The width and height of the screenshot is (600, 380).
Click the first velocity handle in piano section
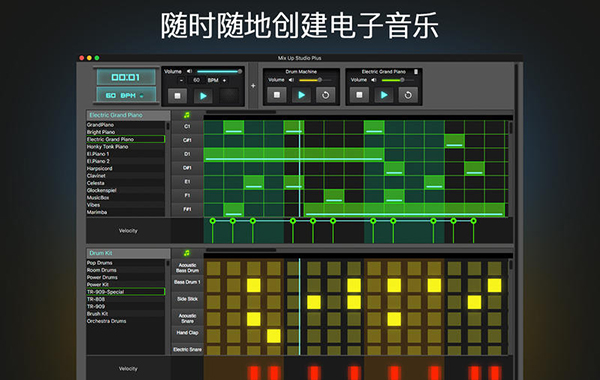click(213, 221)
